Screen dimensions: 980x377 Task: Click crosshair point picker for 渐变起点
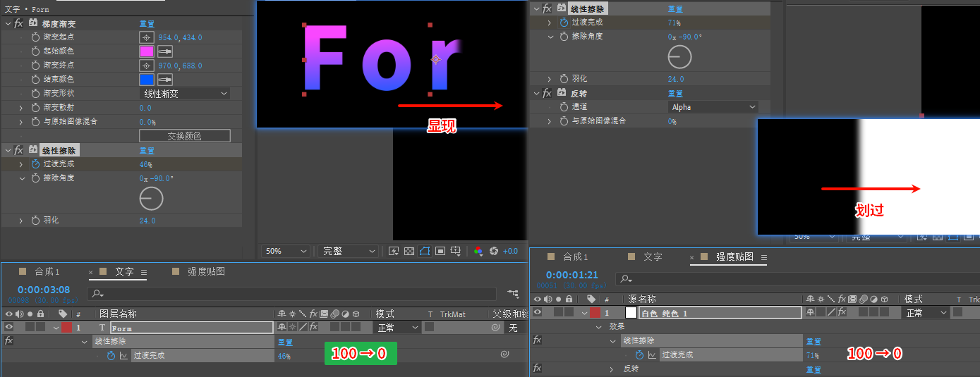146,37
